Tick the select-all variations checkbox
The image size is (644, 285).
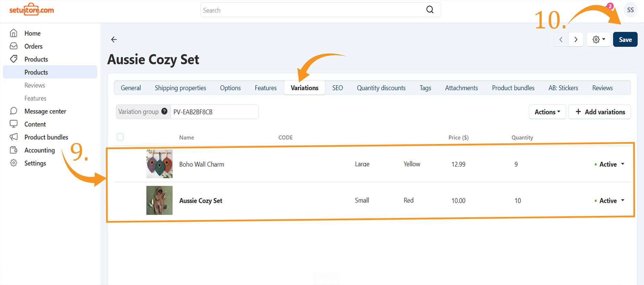[120, 137]
